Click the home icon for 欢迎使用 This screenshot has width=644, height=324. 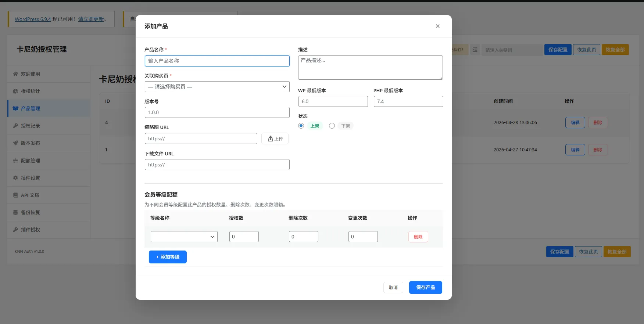pyautogui.click(x=15, y=74)
